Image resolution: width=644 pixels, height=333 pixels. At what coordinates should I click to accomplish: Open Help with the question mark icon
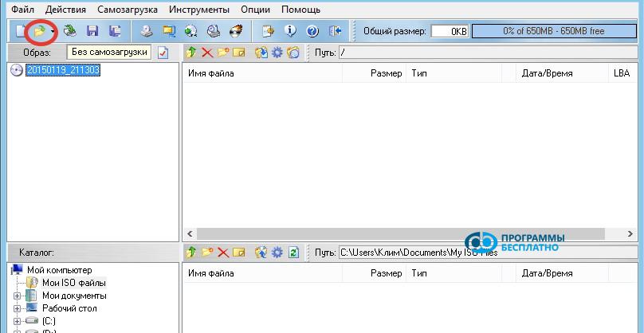312,31
